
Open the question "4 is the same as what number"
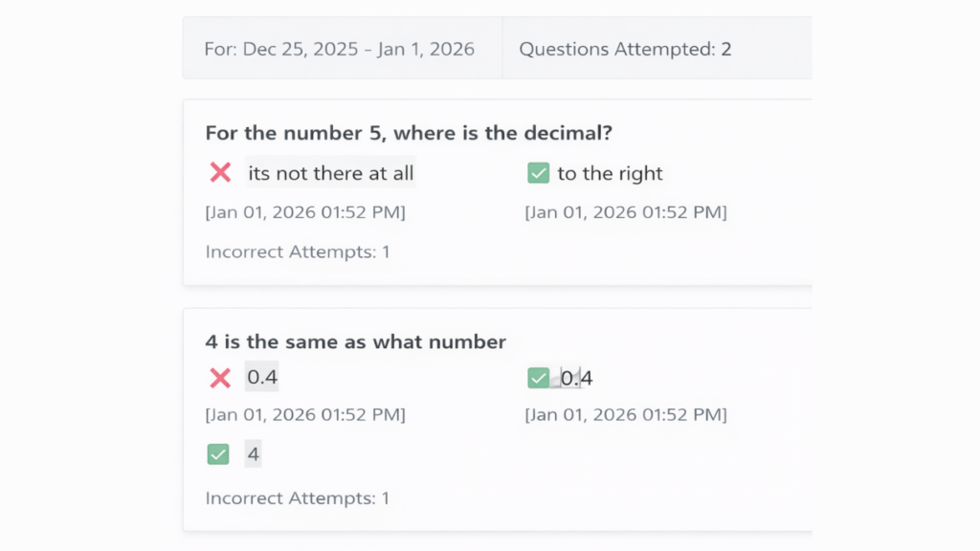point(355,342)
